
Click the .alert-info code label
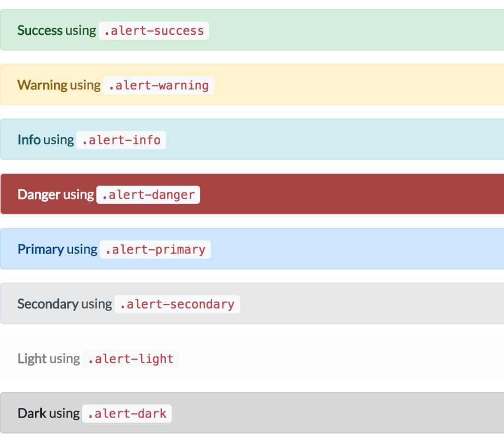point(121,140)
